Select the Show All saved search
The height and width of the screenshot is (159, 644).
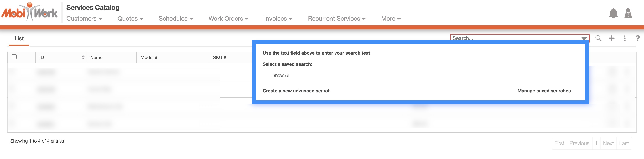tap(281, 75)
